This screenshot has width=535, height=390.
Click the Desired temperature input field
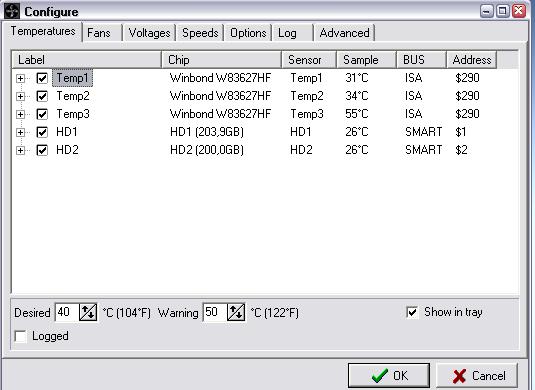(x=67, y=312)
